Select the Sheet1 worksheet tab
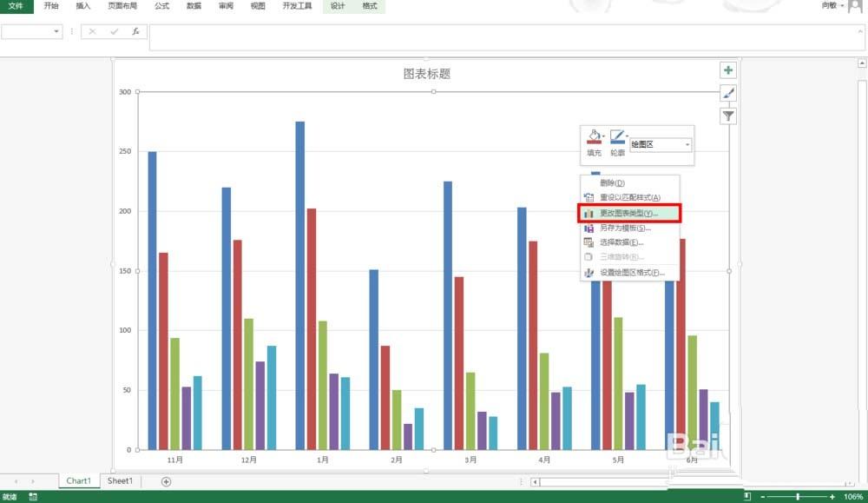 (x=119, y=480)
